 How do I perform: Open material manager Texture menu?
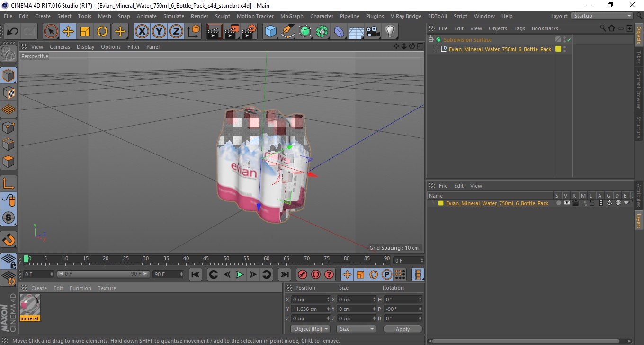pyautogui.click(x=107, y=288)
